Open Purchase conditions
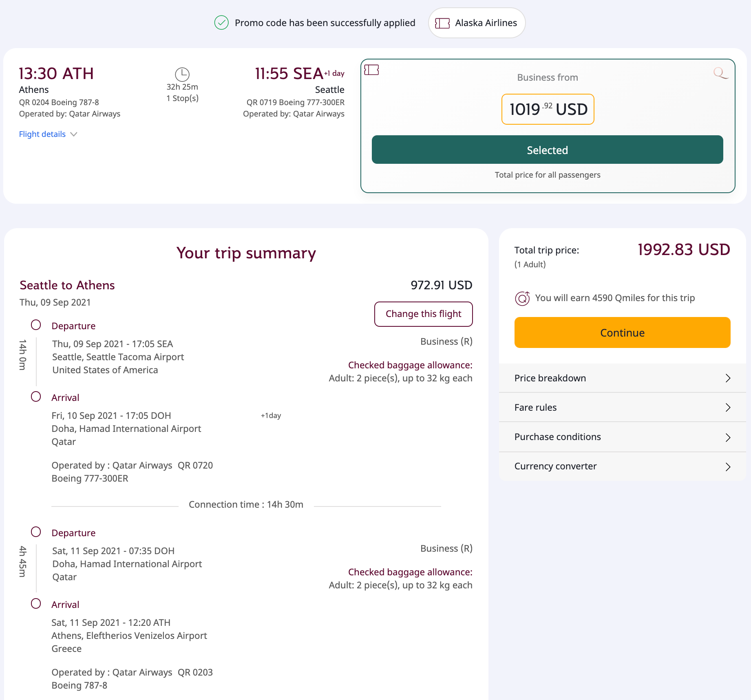The height and width of the screenshot is (700, 751). (x=622, y=437)
